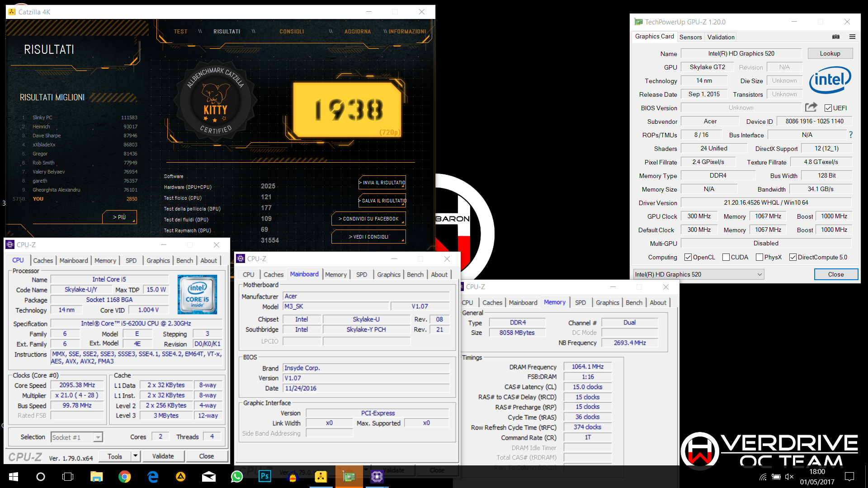Open the Memory tab in Mainboard CPU-Z window
The image size is (868, 488).
tap(336, 274)
